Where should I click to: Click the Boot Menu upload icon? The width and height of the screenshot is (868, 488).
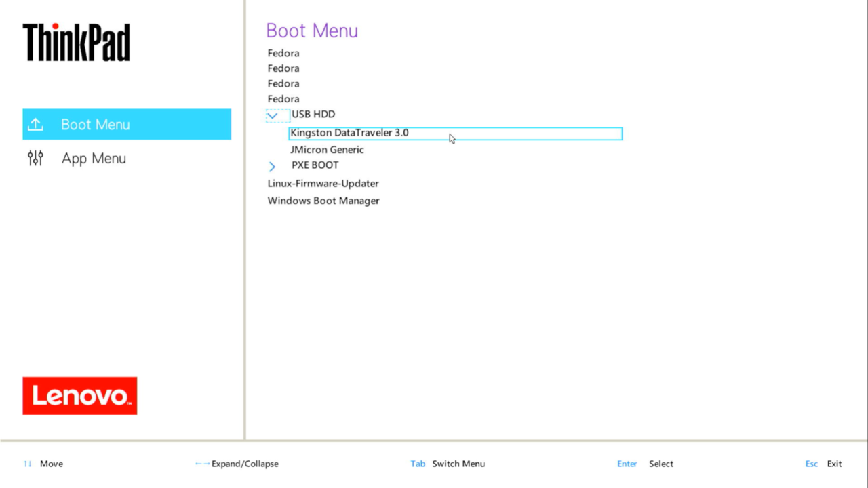click(35, 125)
